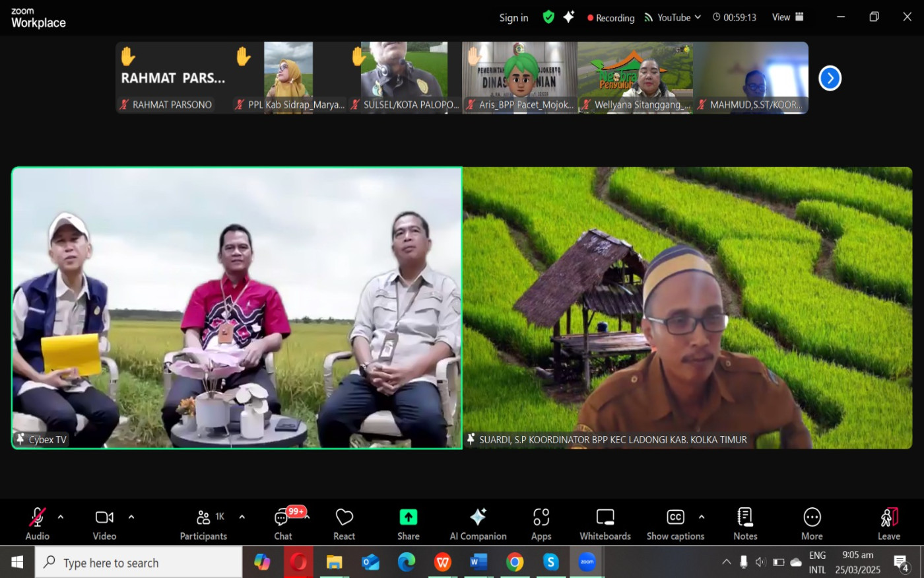924x578 pixels.
Task: Toggle Show captions button
Action: tap(675, 517)
